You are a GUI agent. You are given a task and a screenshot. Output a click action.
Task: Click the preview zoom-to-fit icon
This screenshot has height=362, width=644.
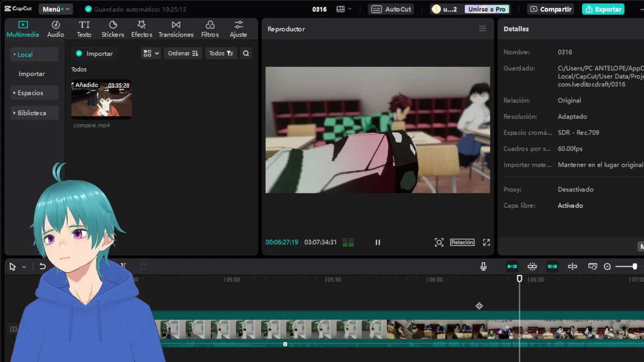coord(439,242)
